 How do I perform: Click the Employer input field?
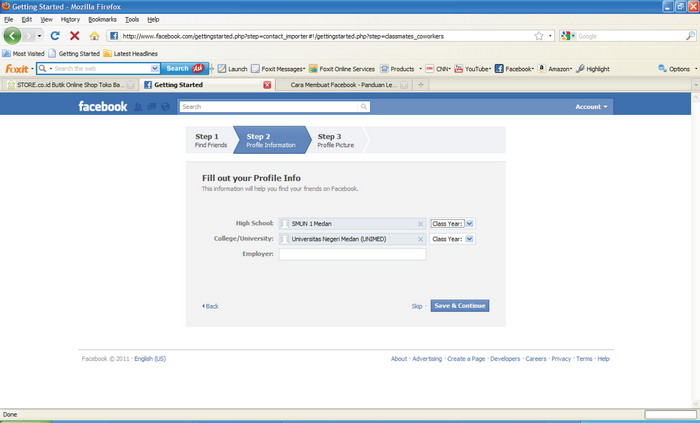pos(352,254)
